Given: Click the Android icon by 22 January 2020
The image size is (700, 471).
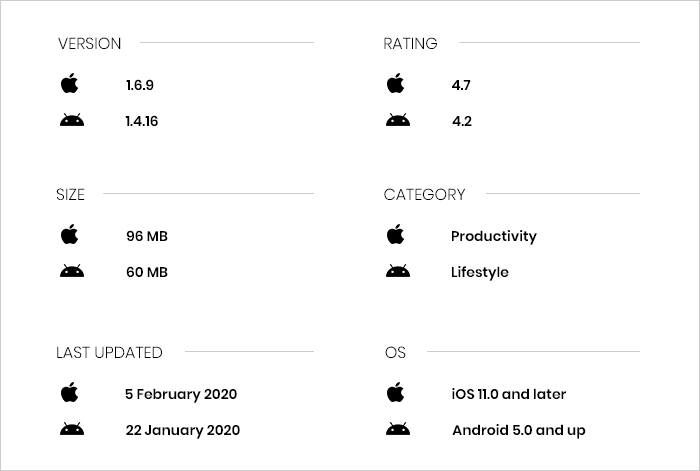Looking at the screenshot, I should point(72,429).
